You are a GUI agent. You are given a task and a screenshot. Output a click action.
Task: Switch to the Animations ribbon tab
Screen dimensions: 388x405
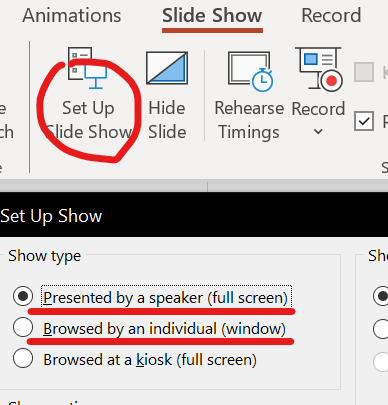pyautogui.click(x=72, y=16)
